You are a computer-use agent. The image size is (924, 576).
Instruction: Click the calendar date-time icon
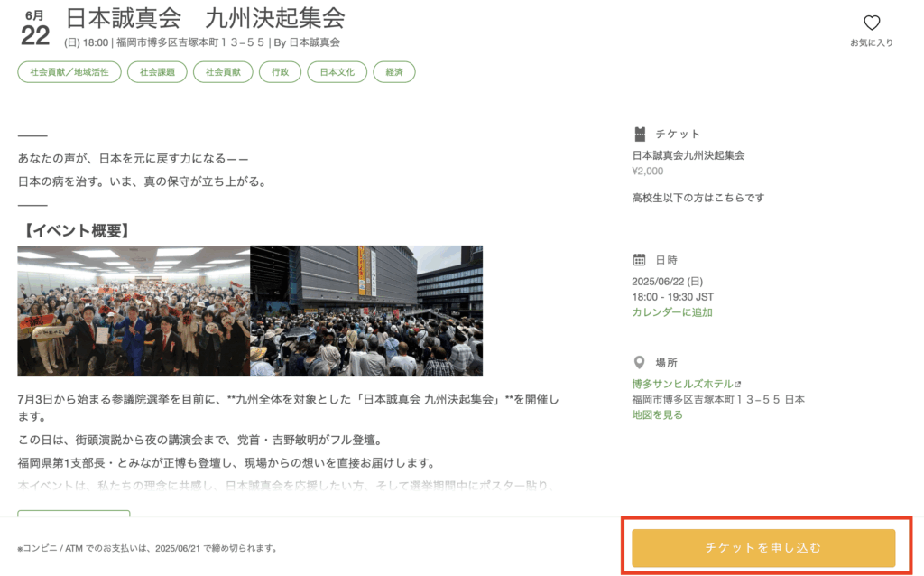pos(640,259)
